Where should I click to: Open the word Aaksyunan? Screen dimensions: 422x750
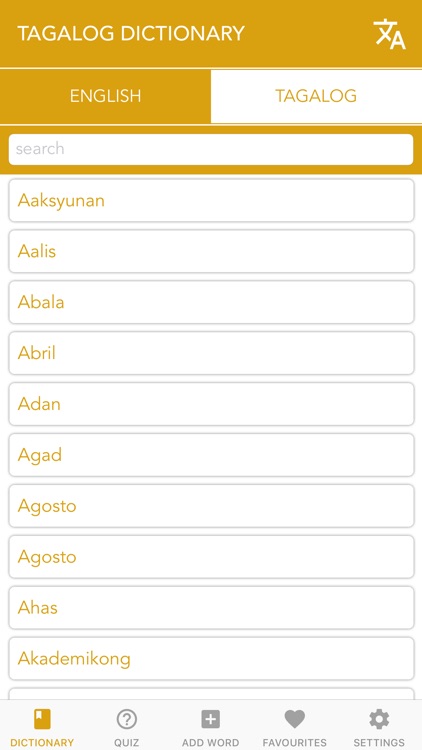(x=211, y=200)
